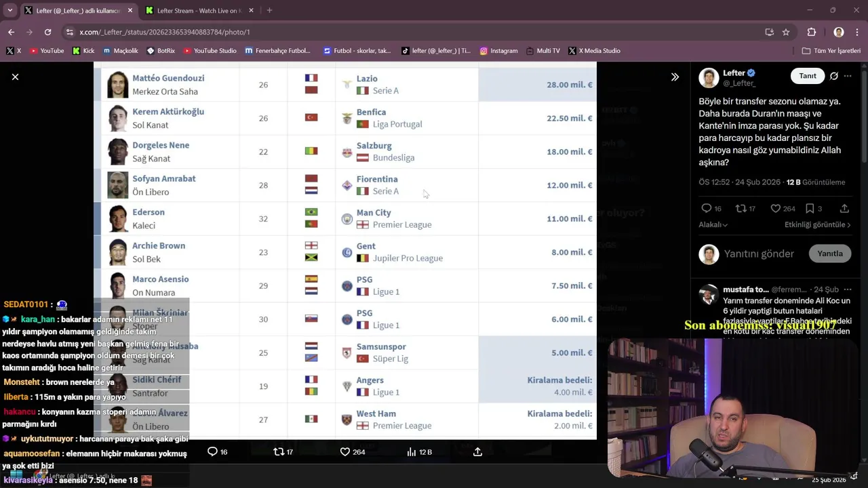
Task: Open the BotRix bookmark
Action: (x=161, y=51)
